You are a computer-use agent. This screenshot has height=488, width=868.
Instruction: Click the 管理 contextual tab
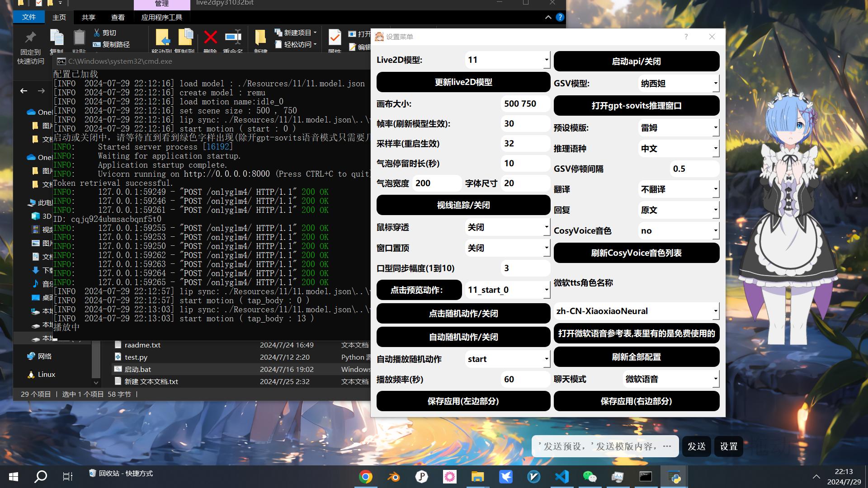161,4
